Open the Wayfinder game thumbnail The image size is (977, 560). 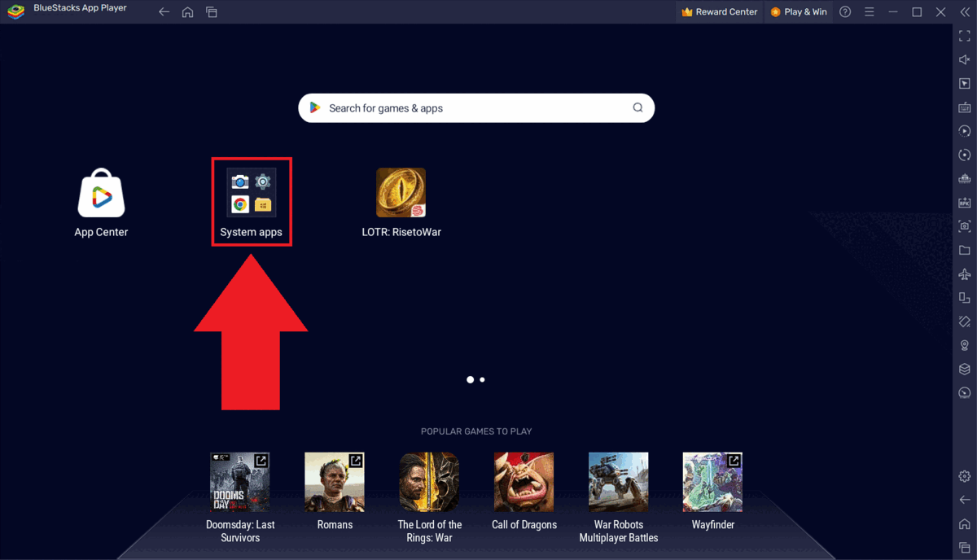click(712, 482)
